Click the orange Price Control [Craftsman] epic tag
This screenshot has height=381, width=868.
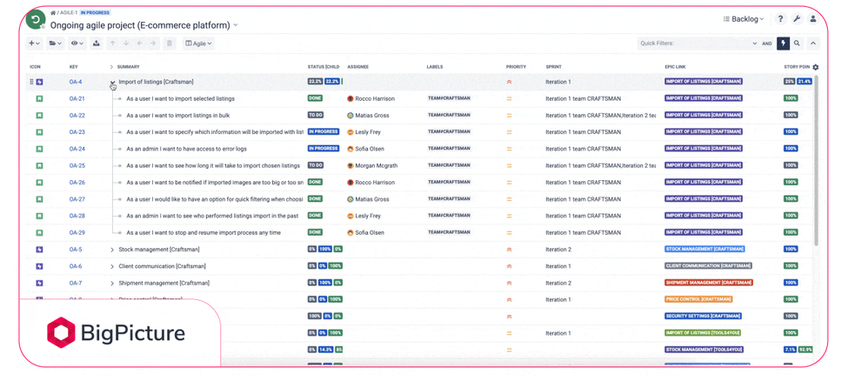click(x=698, y=299)
